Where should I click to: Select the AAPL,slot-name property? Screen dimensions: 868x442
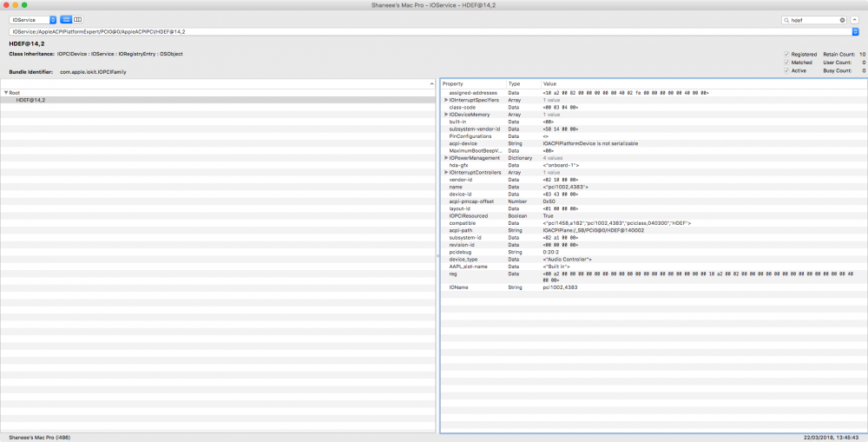pyautogui.click(x=654, y=267)
